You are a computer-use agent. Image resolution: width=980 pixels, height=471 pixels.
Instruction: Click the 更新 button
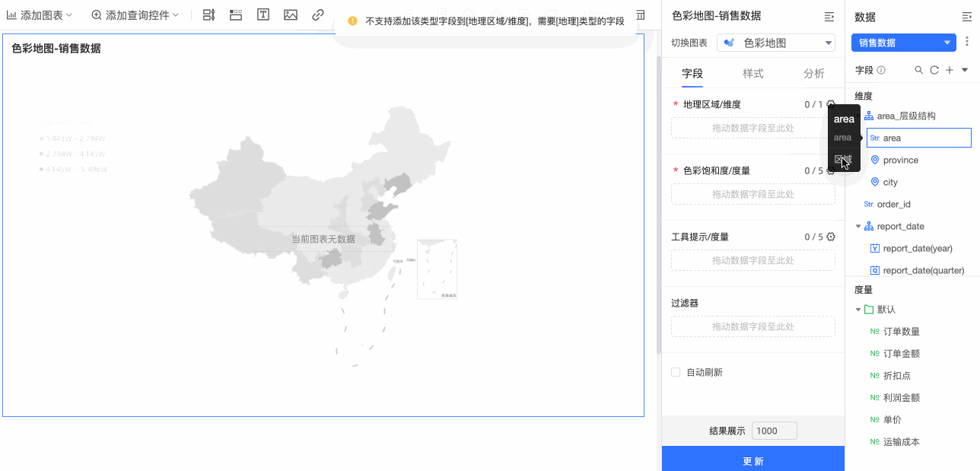point(753,460)
